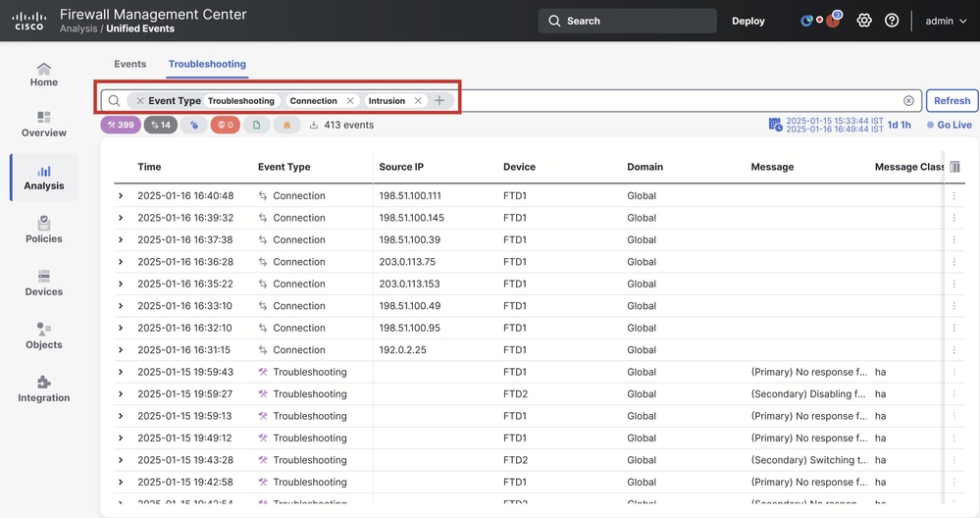980x518 pixels.
Task: Click the Time column header
Action: point(149,167)
